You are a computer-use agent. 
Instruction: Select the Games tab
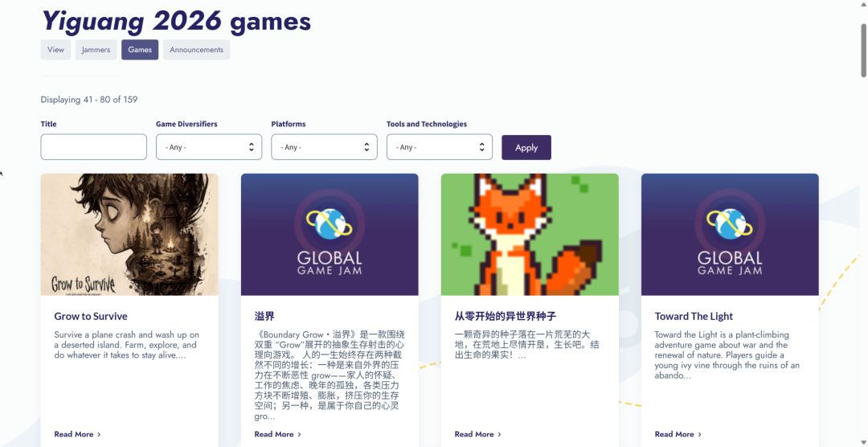tap(140, 50)
